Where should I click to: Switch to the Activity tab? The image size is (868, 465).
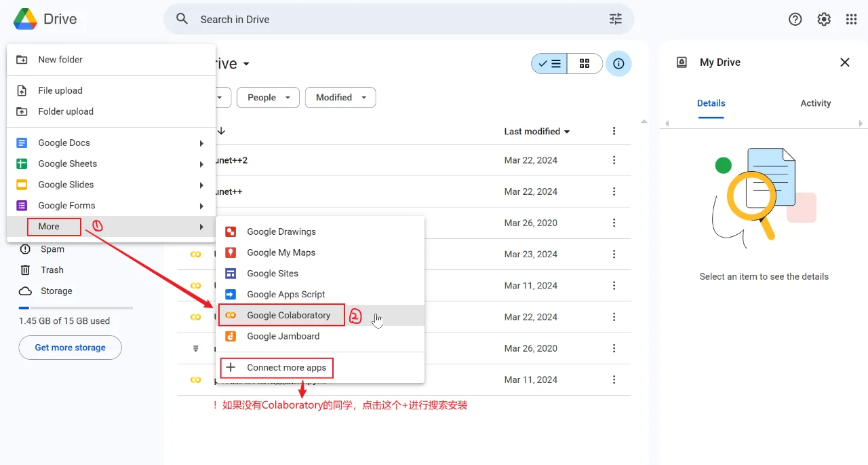point(815,103)
